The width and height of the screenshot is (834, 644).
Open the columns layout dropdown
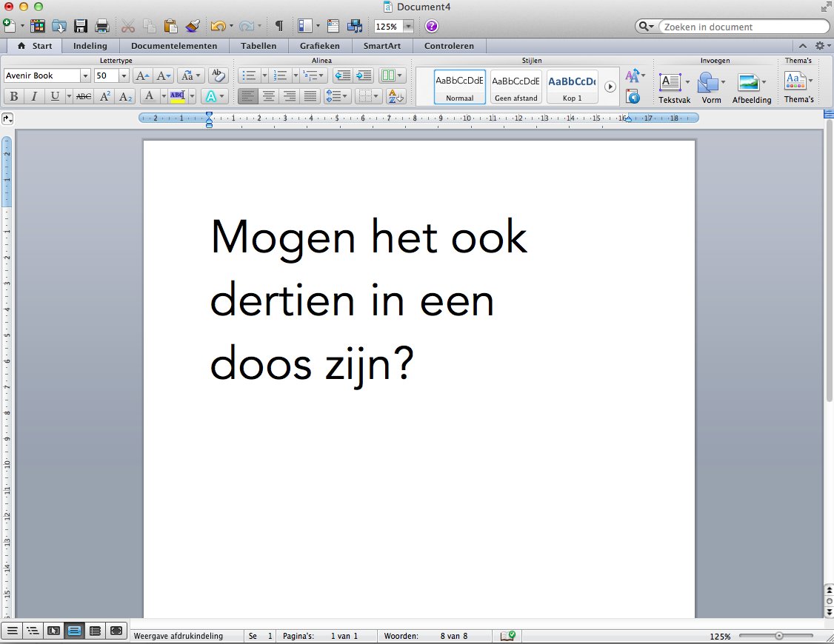point(393,76)
